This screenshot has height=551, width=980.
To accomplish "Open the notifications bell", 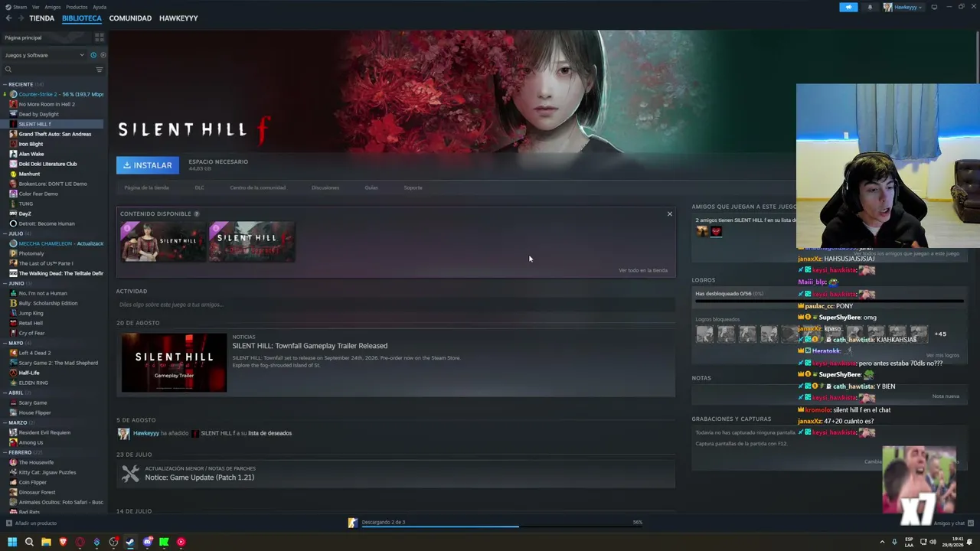I will click(x=870, y=7).
